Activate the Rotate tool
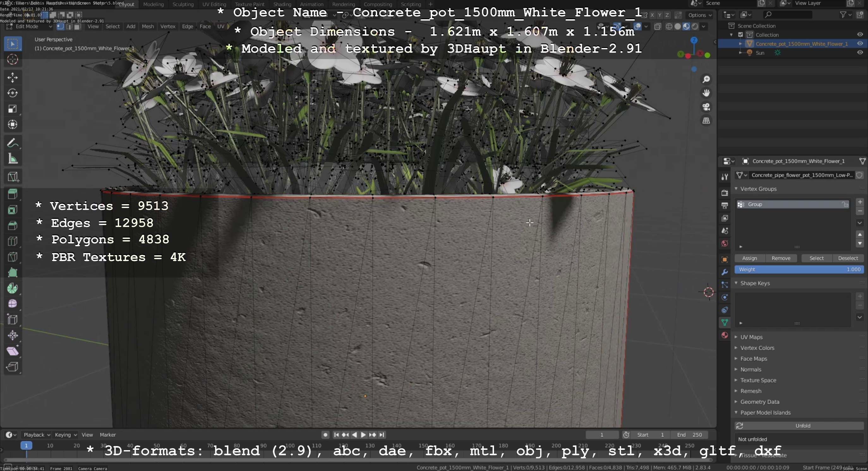This screenshot has width=868, height=471. (12, 93)
